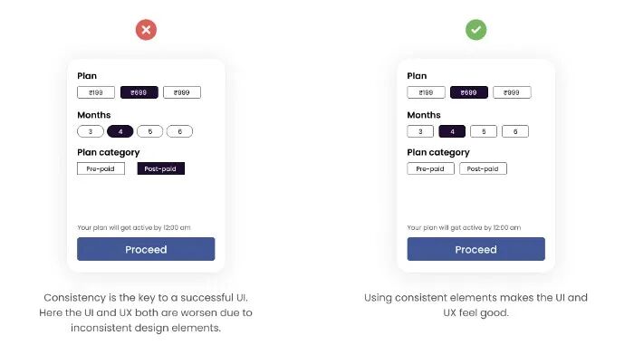Select the ₹199 plan in the left card

[96, 92]
